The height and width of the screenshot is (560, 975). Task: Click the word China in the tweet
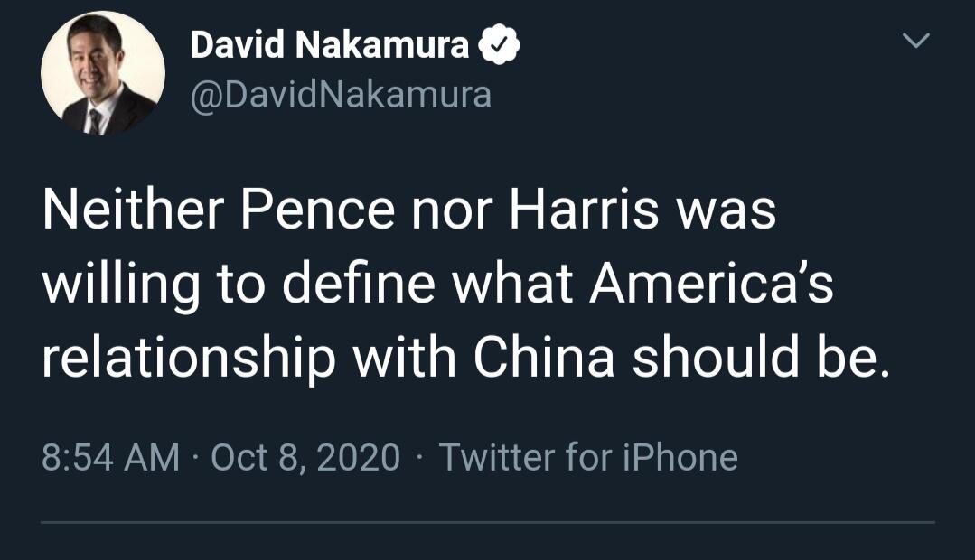click(x=543, y=358)
